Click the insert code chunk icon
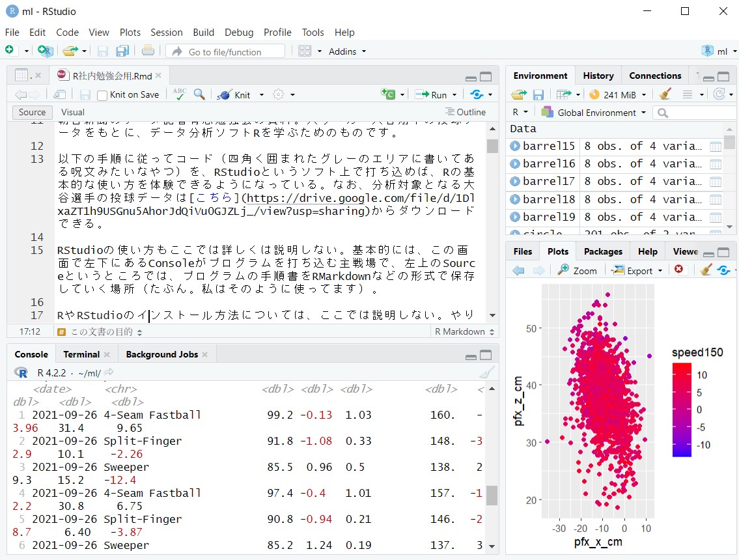 tap(388, 94)
